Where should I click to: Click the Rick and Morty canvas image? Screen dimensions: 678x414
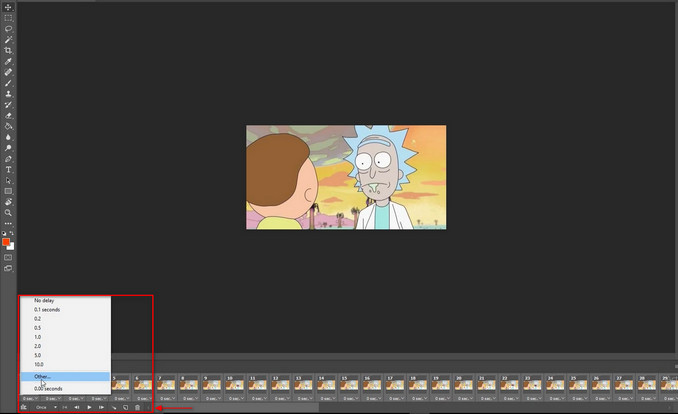pos(346,177)
